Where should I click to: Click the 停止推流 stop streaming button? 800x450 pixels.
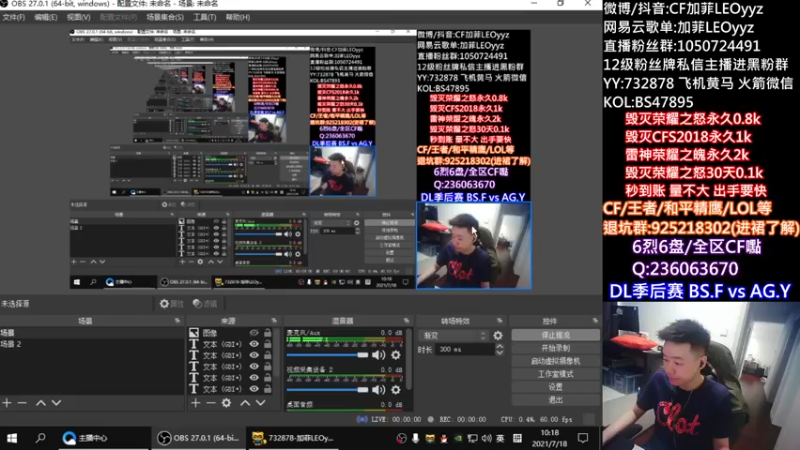556,335
